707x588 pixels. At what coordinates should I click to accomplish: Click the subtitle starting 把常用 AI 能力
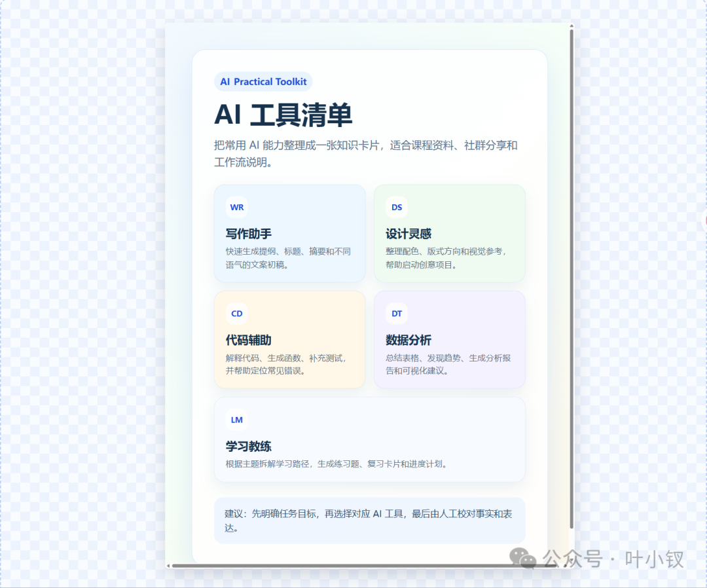click(366, 154)
